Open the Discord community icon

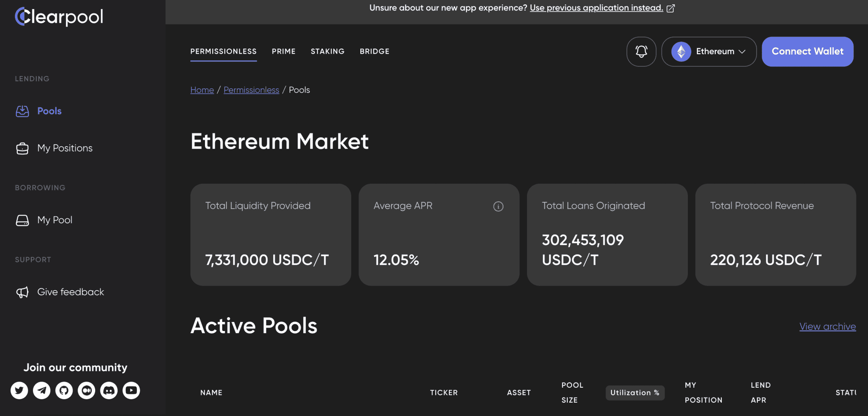coord(109,390)
